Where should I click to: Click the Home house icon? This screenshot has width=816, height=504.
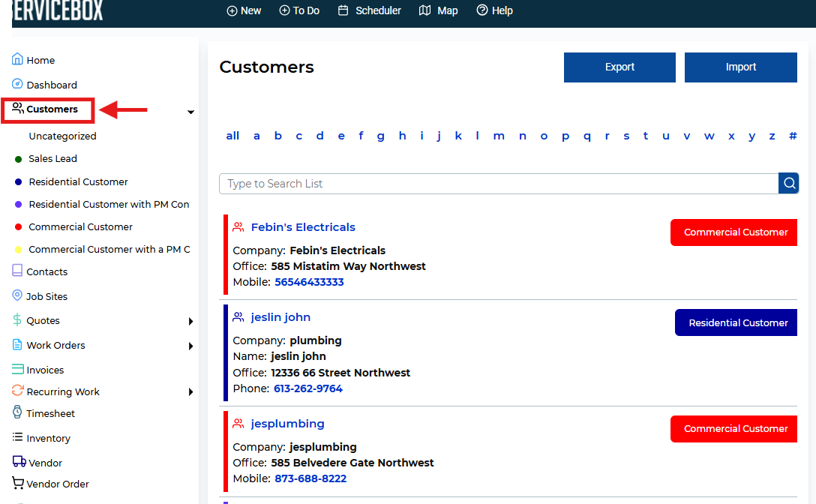(17, 58)
